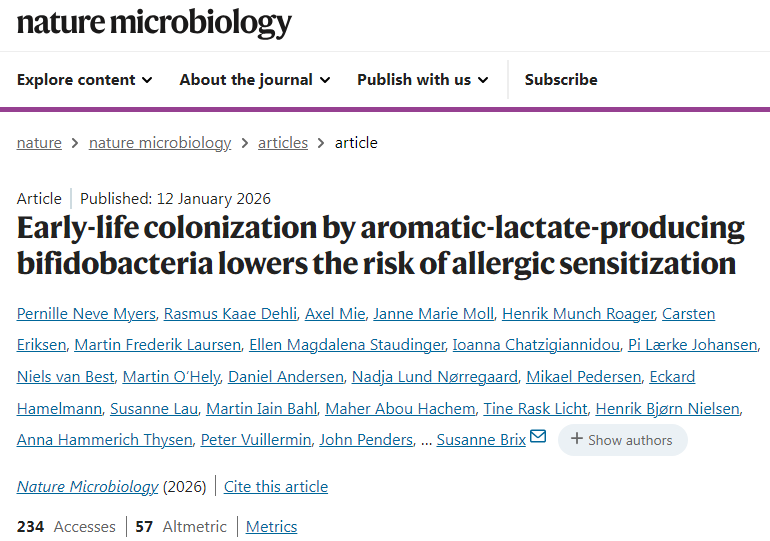Click the plus icon in Show authors
Screen dimensions: 770x541
coord(576,440)
